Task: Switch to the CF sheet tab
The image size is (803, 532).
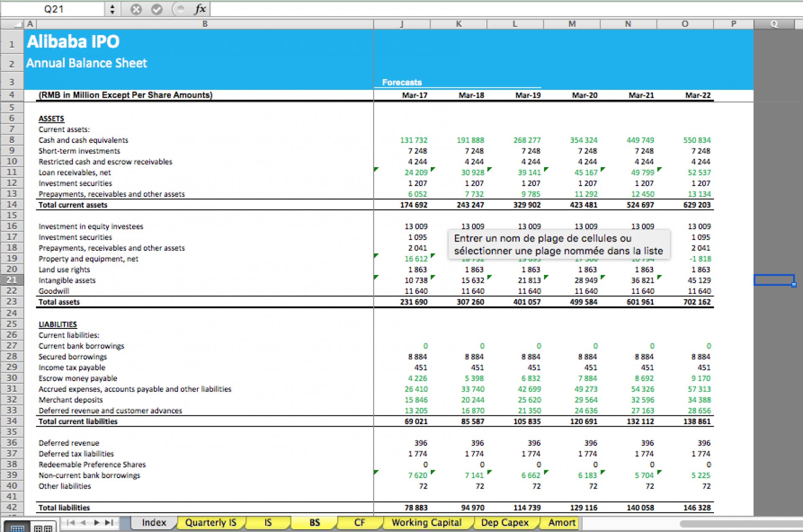Action: click(x=359, y=522)
